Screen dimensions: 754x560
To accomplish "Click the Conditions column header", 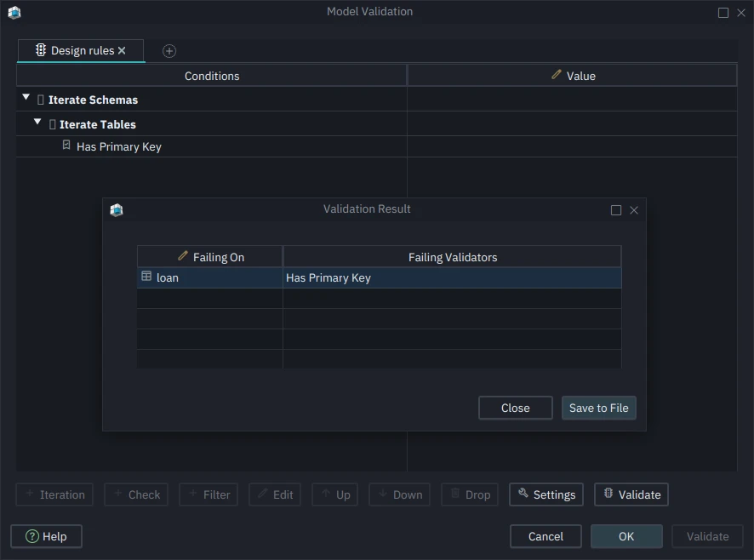I will tap(212, 76).
